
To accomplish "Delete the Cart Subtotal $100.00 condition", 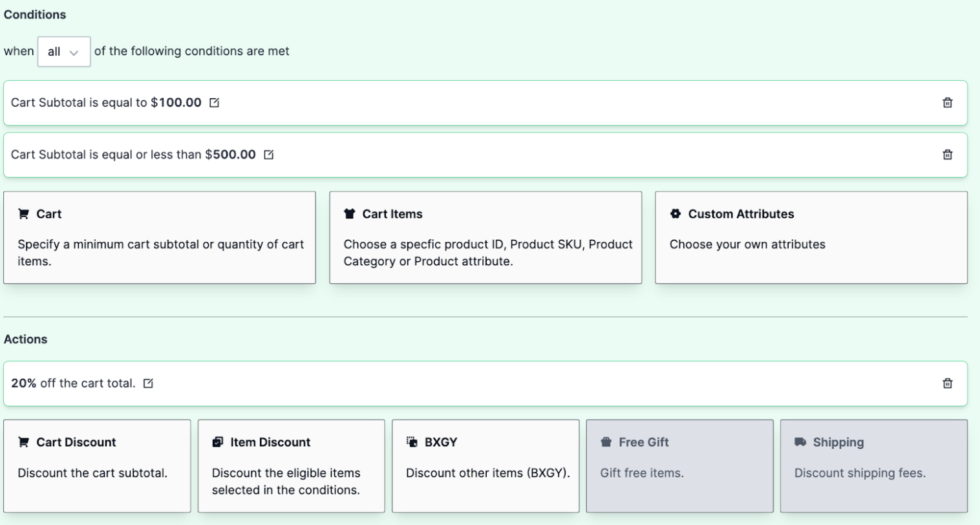I will [x=947, y=103].
